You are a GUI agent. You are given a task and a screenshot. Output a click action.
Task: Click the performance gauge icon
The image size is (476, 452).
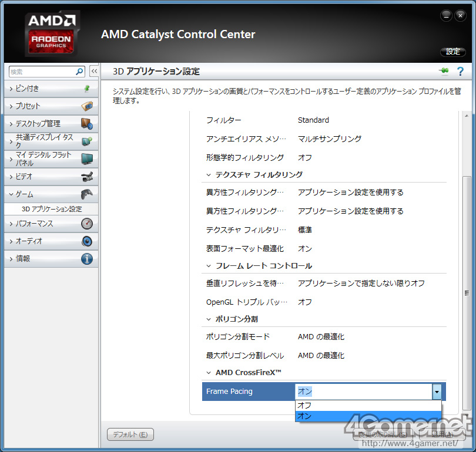(87, 224)
